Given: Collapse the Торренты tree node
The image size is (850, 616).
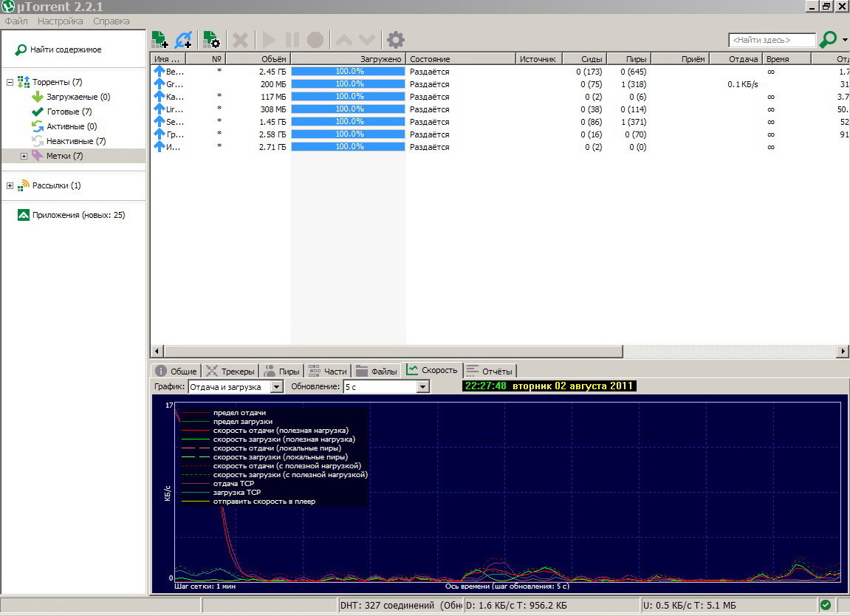Looking at the screenshot, I should click(10, 83).
